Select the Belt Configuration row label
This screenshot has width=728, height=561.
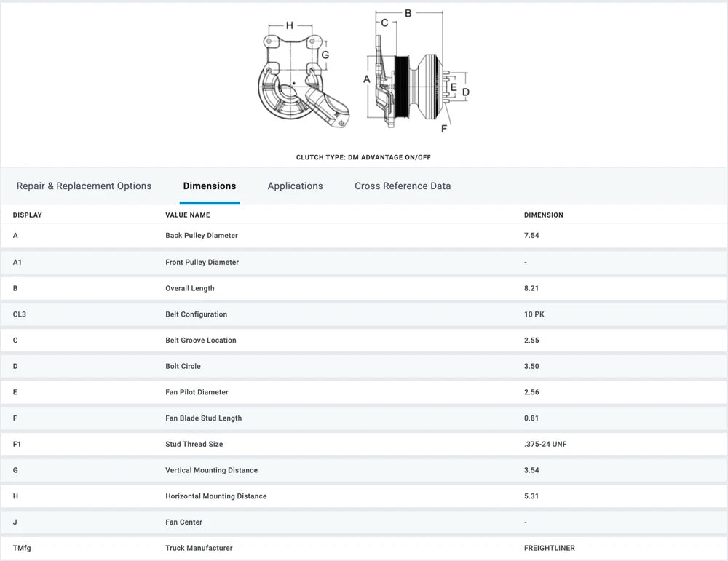[196, 314]
